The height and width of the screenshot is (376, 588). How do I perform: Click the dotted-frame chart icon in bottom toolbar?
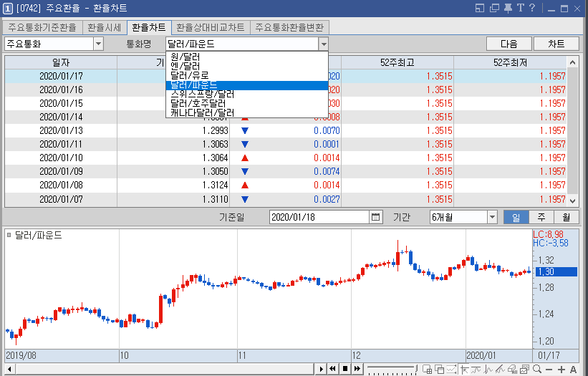pyautogui.click(x=451, y=370)
